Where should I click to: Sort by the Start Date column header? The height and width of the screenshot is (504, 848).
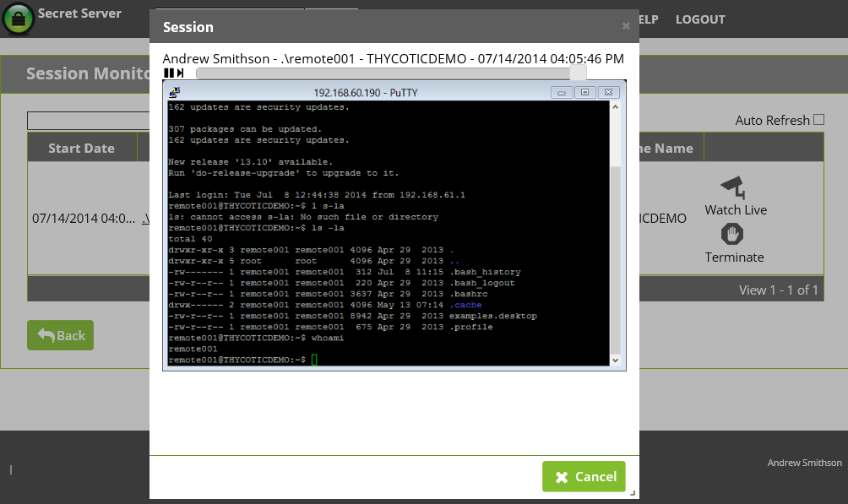(81, 149)
